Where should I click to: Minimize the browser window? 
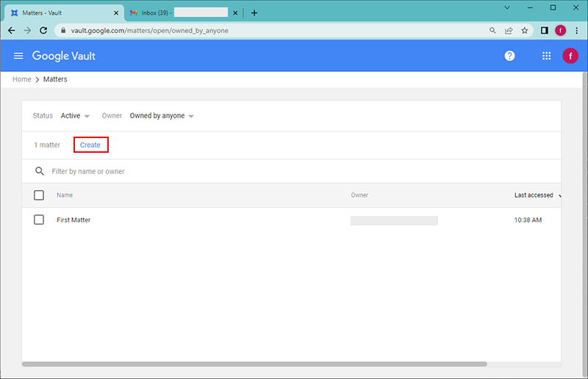point(530,7)
